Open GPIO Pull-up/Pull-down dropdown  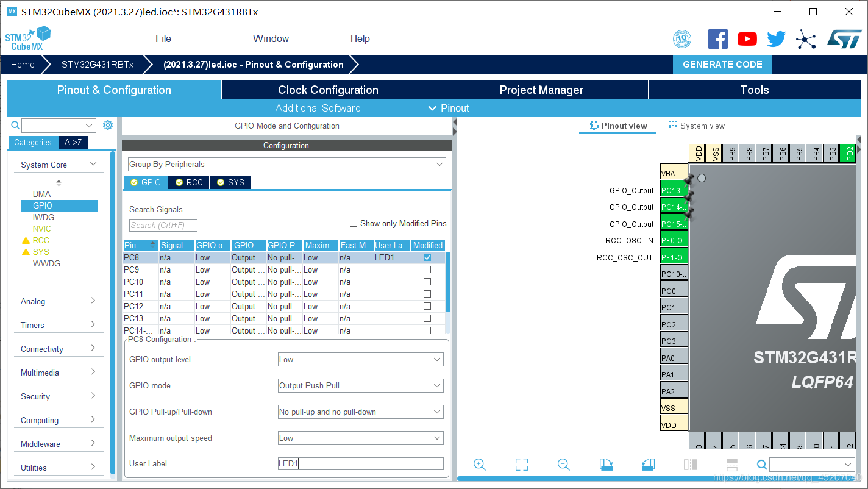360,412
